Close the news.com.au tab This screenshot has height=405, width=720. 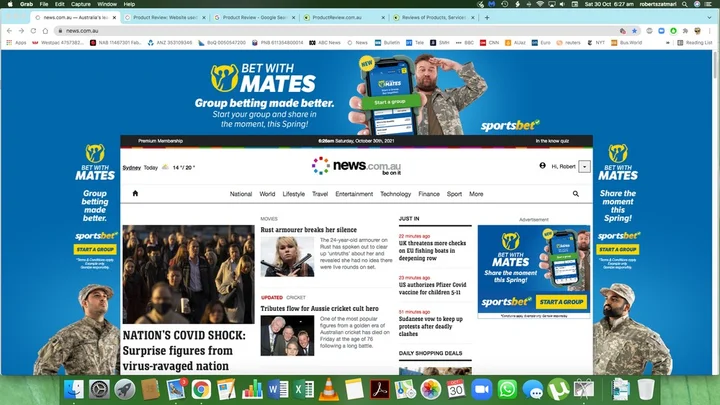click(x=114, y=17)
